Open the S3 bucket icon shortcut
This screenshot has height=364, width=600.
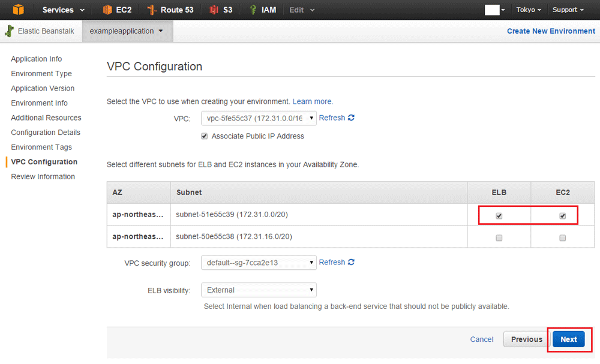[214, 10]
